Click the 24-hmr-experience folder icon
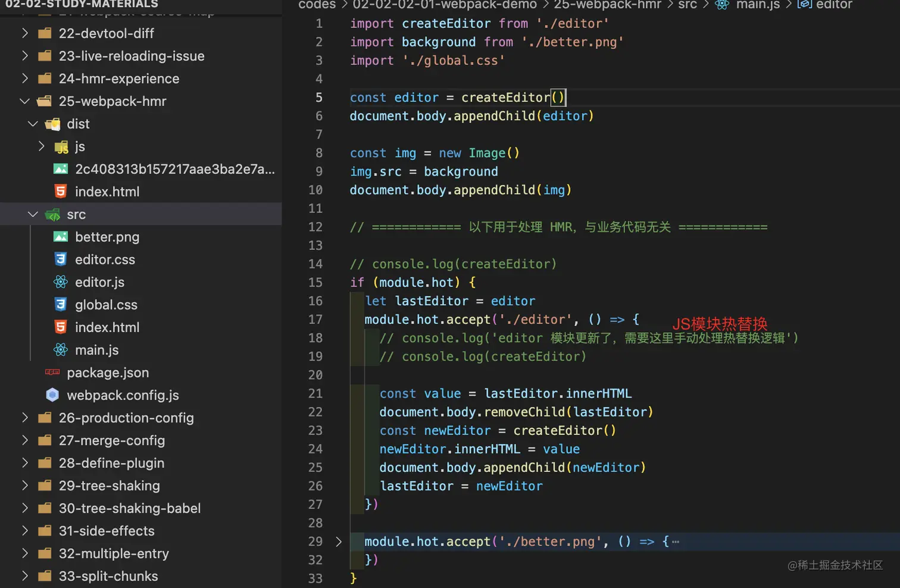The height and width of the screenshot is (588, 900). [45, 79]
